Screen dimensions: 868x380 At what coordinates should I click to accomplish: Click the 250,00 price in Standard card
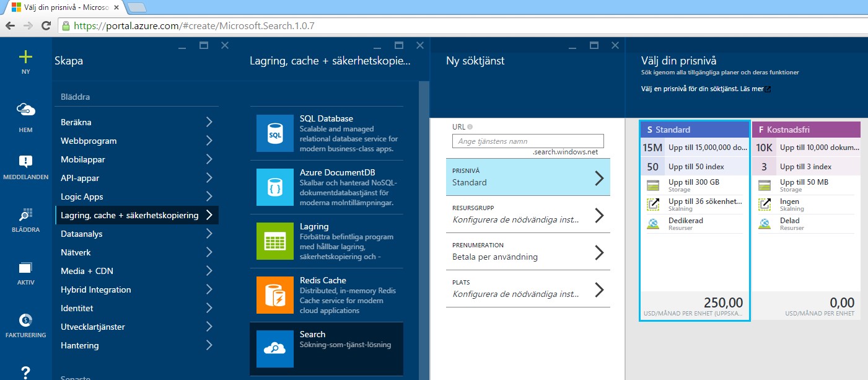[x=723, y=303]
